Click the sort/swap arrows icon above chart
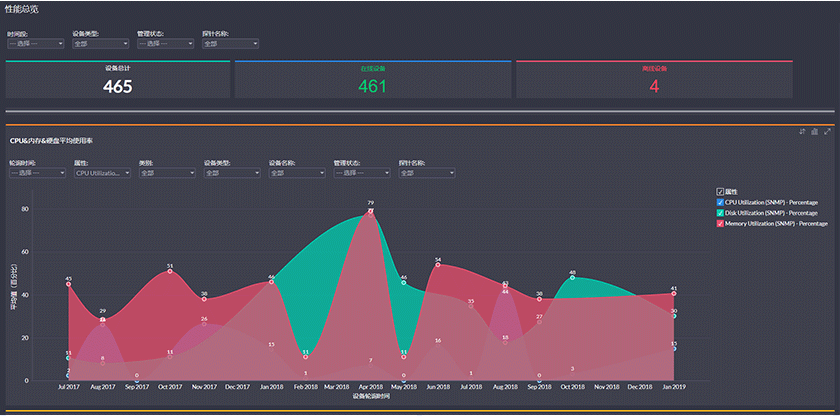840x417 pixels. point(802,132)
